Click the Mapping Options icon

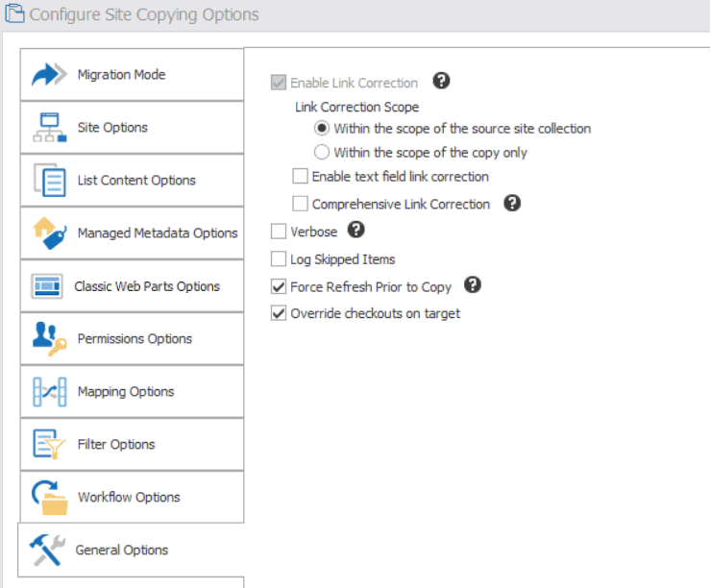pyautogui.click(x=48, y=391)
